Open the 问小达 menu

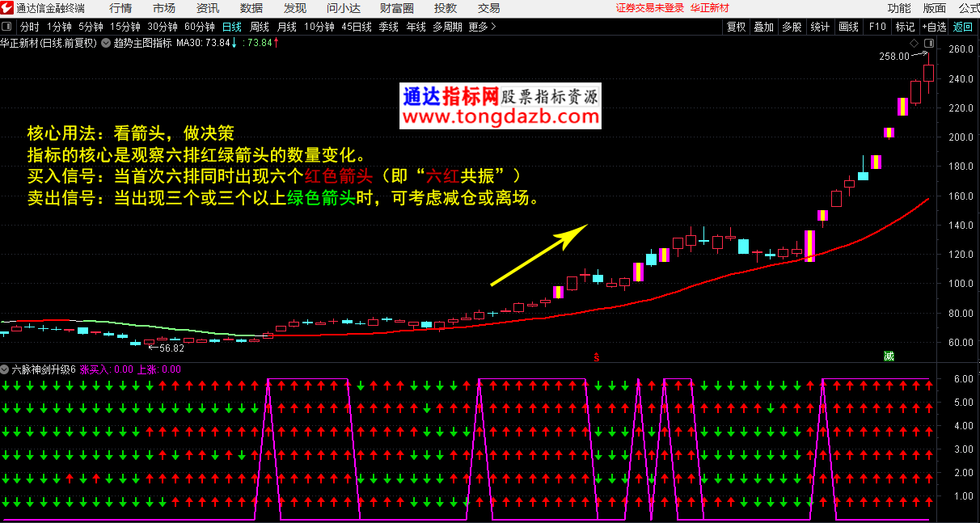tap(344, 8)
